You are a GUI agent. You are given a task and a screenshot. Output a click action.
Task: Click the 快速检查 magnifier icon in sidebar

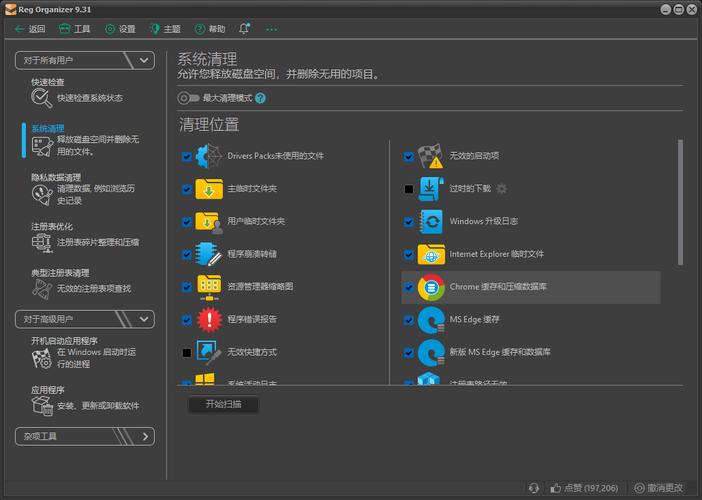click(41, 98)
